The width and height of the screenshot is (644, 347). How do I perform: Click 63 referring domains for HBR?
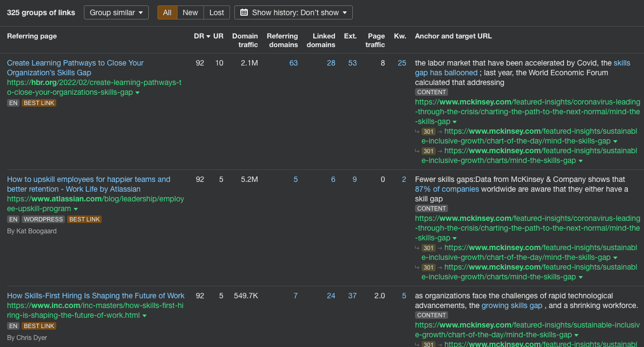click(x=293, y=63)
